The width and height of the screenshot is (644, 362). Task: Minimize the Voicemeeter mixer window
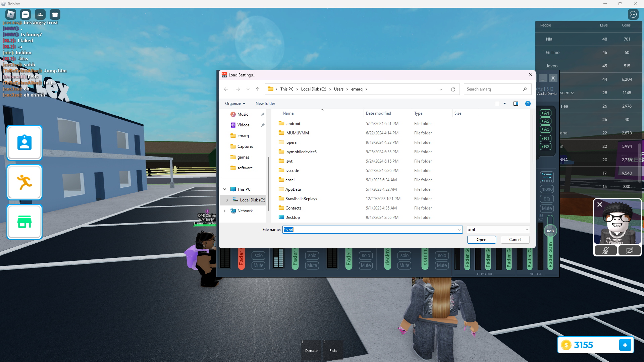[543, 78]
